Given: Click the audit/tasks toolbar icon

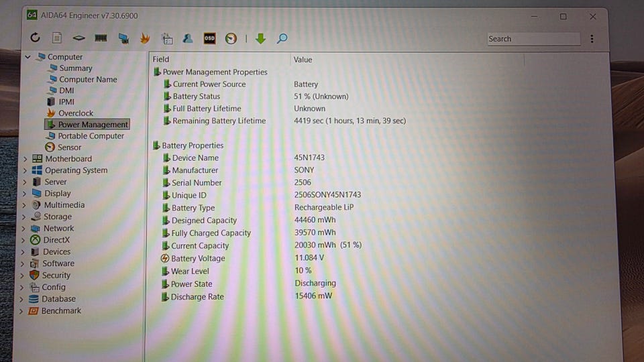Looking at the screenshot, I should (167, 39).
